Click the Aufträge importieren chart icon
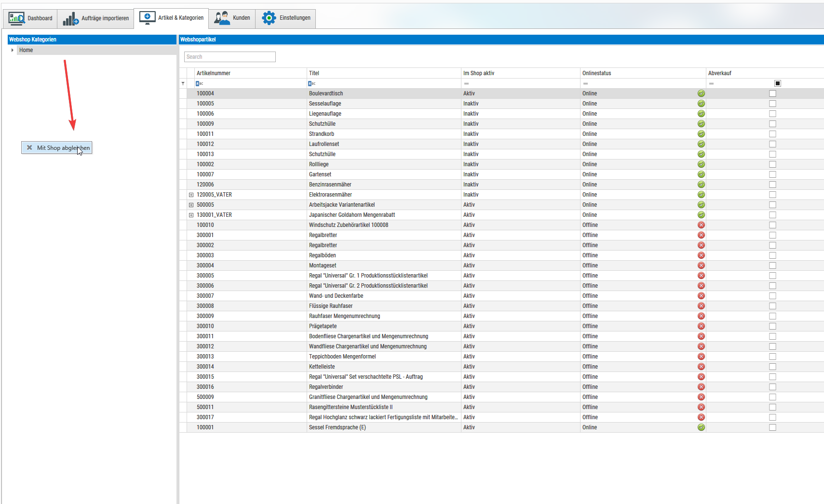Viewport: 824px width, 504px height. pyautogui.click(x=71, y=19)
